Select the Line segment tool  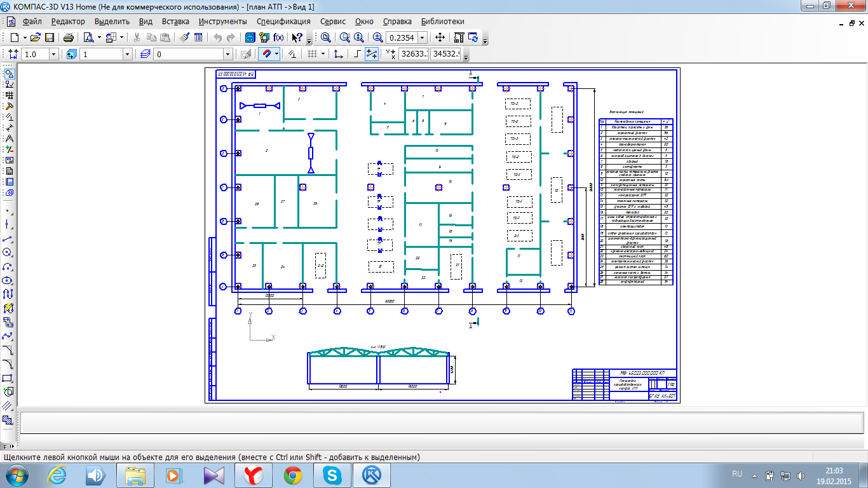tap(8, 239)
